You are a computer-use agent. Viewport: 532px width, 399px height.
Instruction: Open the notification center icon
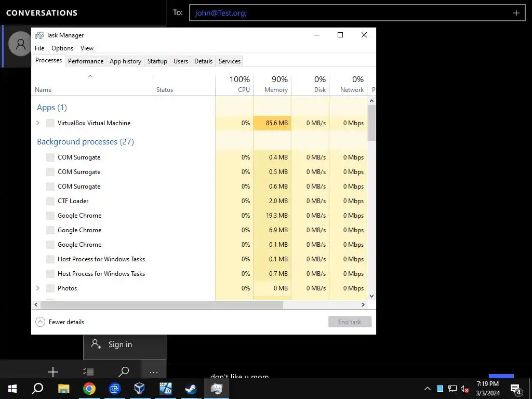pyautogui.click(x=516, y=390)
